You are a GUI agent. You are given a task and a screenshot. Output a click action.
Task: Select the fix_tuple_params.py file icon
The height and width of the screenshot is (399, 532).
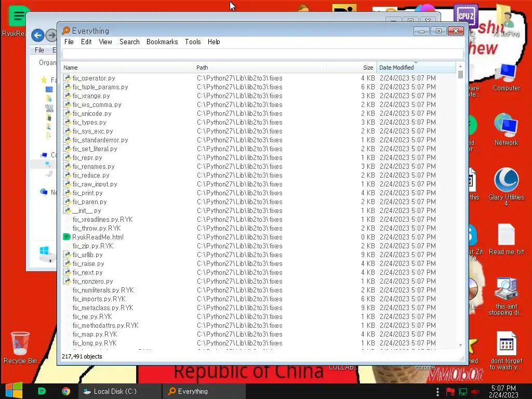67,87
